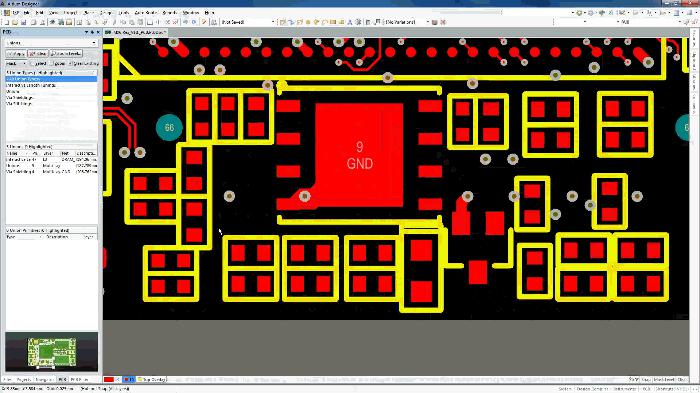Save the current PCB document
Image resolution: width=700 pixels, height=393 pixels.
pyautogui.click(x=23, y=22)
